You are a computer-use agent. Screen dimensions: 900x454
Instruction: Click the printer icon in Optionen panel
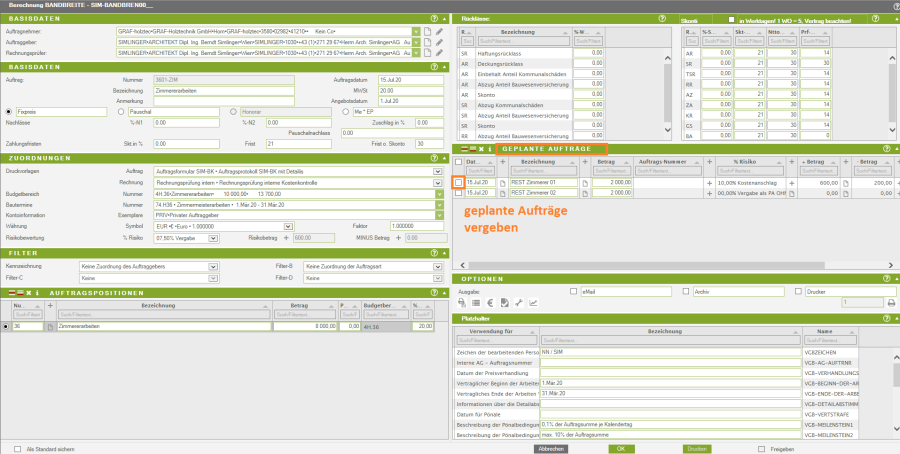point(891,303)
